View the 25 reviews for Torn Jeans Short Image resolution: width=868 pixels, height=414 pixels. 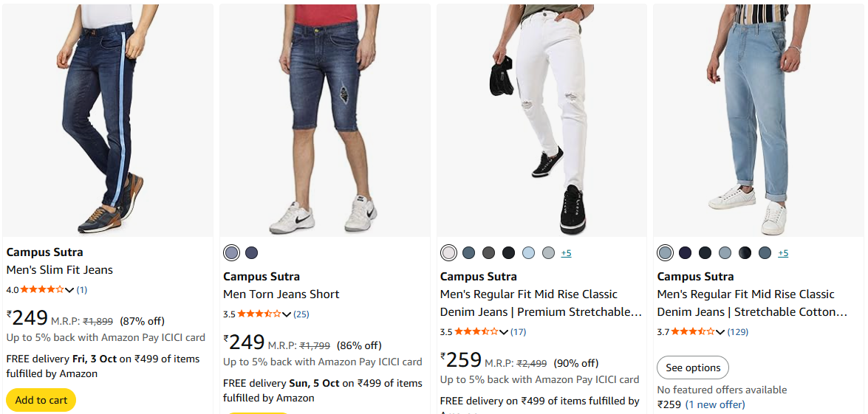click(x=301, y=314)
